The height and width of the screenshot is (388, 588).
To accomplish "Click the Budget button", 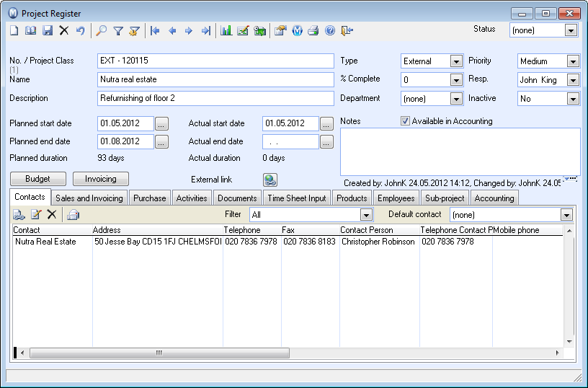I will pyautogui.click(x=38, y=179).
